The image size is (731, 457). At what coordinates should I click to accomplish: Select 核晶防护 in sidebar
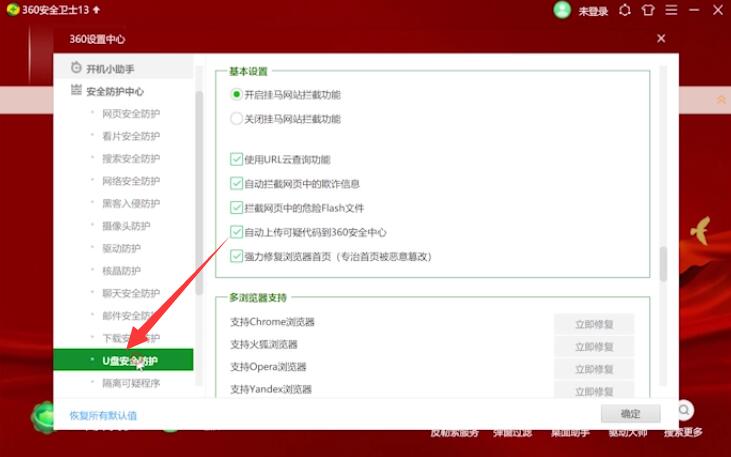pyautogui.click(x=121, y=270)
